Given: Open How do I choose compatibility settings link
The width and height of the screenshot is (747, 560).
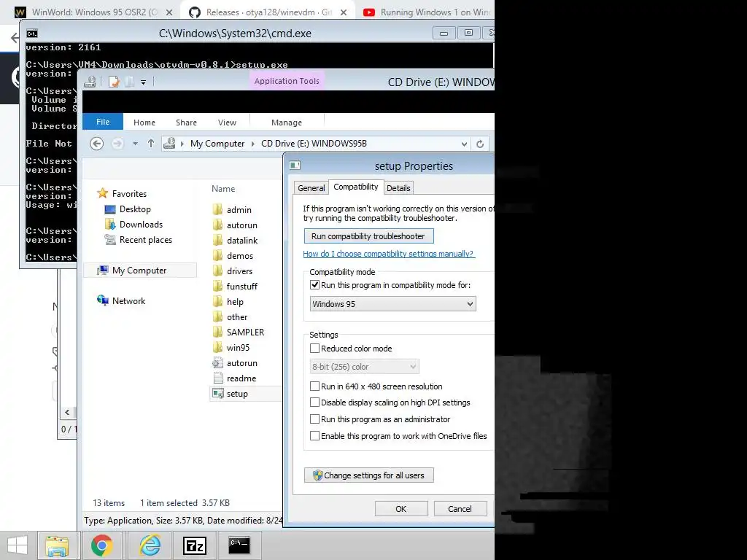Looking at the screenshot, I should pos(389,254).
